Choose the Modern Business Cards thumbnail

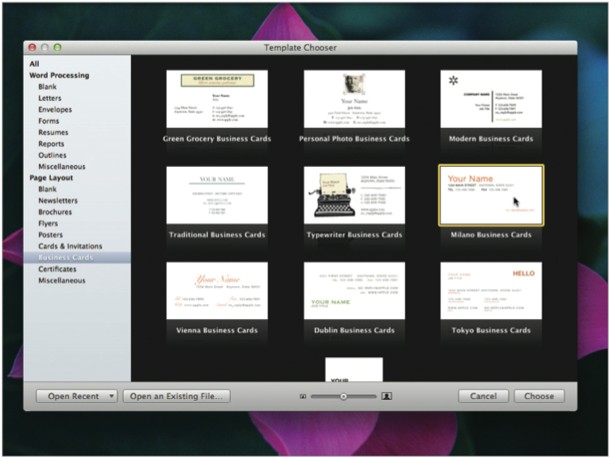(490, 99)
